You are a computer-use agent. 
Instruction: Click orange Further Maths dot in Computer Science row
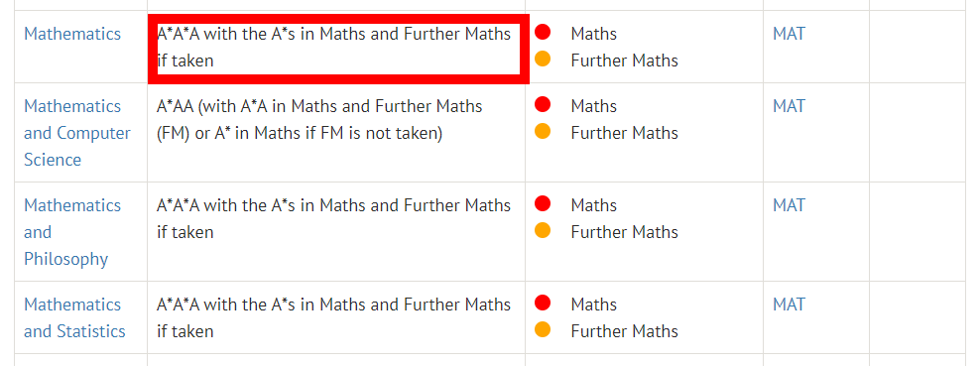(543, 131)
